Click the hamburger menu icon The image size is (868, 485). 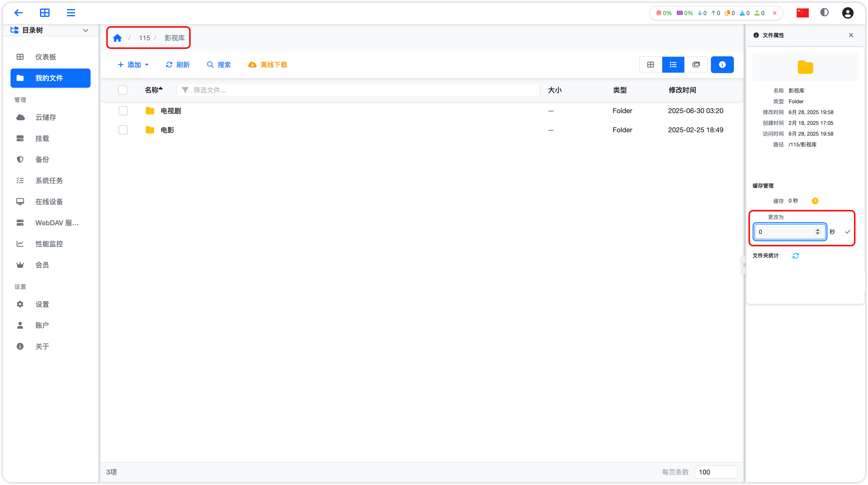[x=71, y=13]
